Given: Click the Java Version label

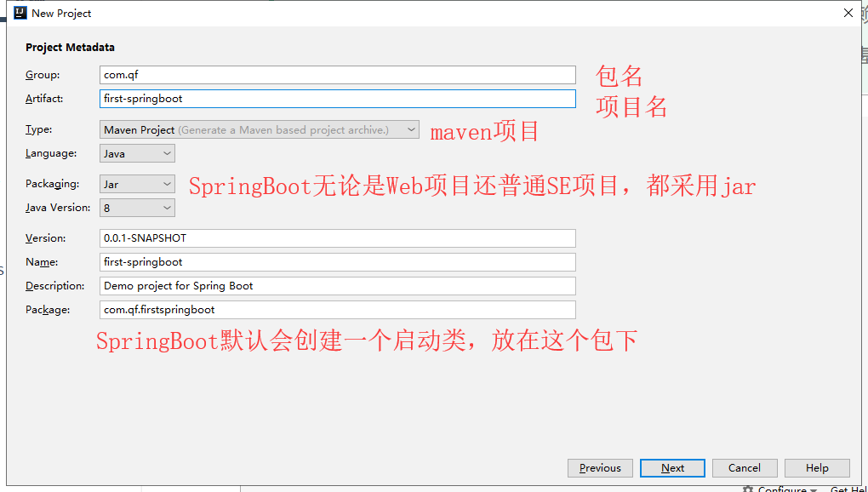Looking at the screenshot, I should point(58,208).
